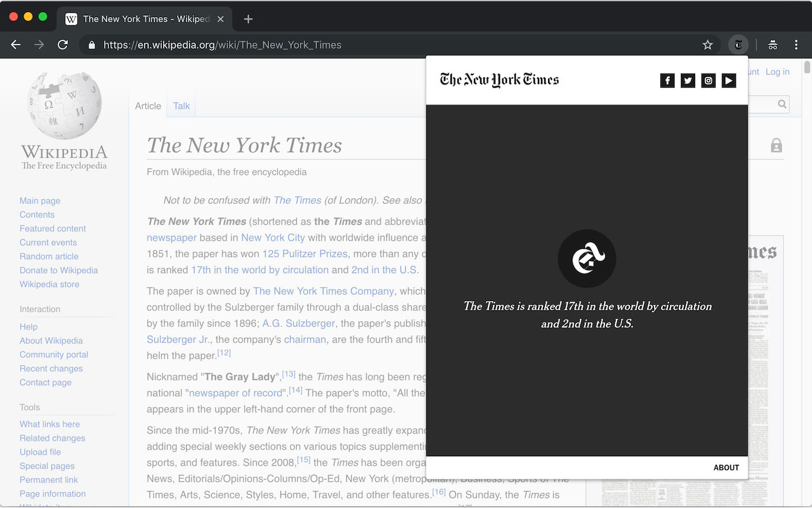This screenshot has height=508, width=812.
Task: Click ABOUT in the popup footer
Action: pyautogui.click(x=726, y=467)
